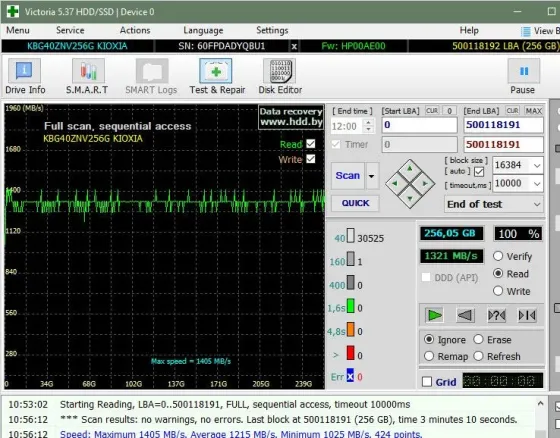The width and height of the screenshot is (560, 438).
Task: Open the Disk Editor tool
Action: 280,76
